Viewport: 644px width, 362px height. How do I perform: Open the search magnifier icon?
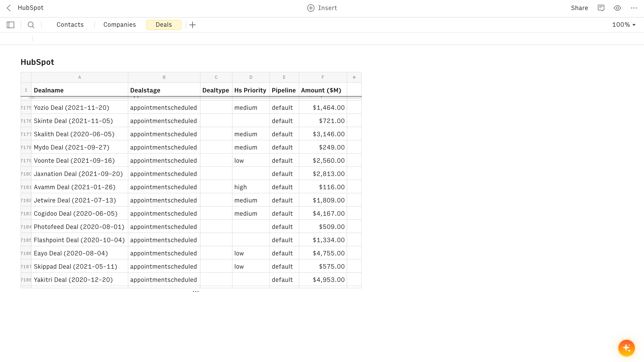(x=31, y=25)
